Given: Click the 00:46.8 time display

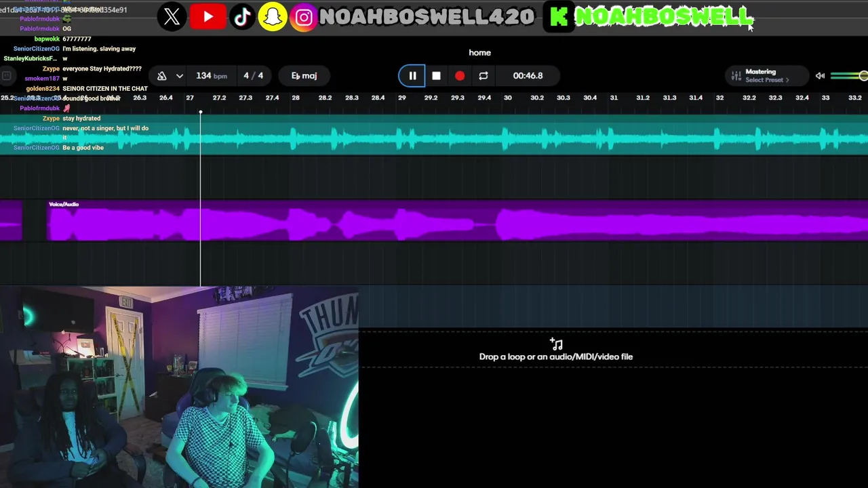Looking at the screenshot, I should click(528, 76).
